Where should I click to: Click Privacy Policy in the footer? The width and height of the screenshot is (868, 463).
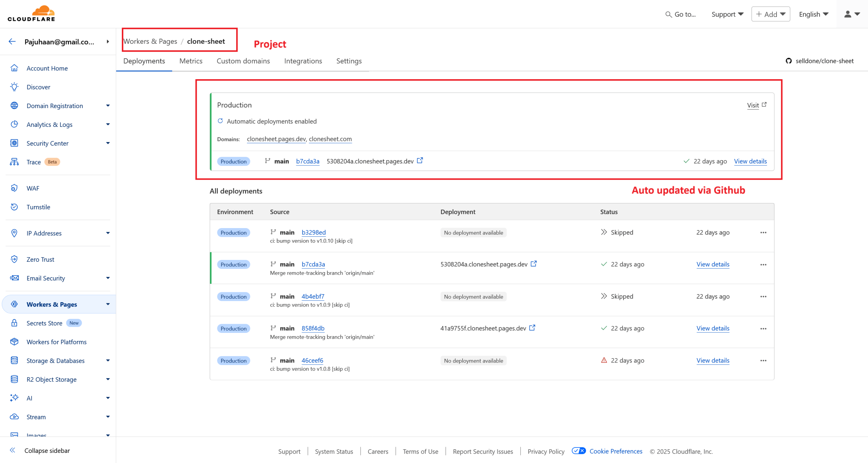tap(546, 451)
